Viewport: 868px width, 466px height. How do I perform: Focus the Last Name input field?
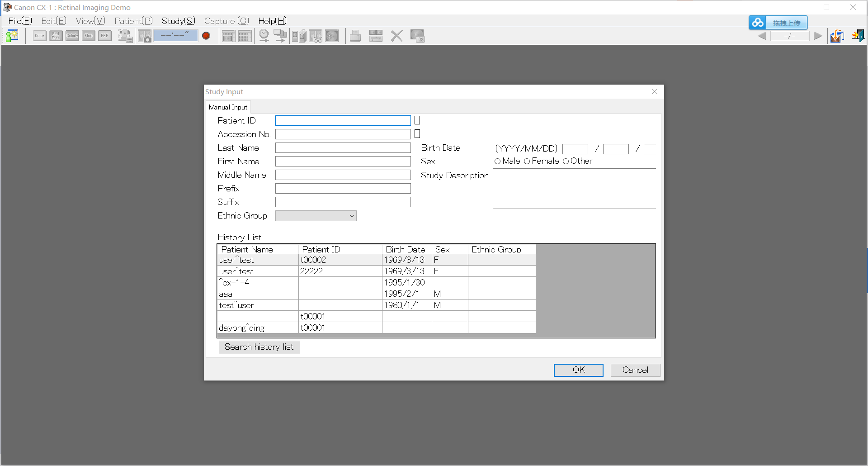343,148
